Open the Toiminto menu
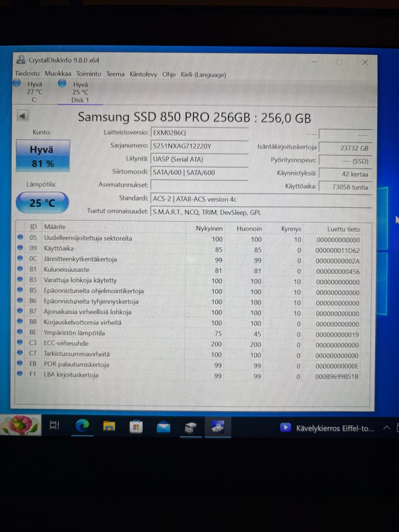The width and height of the screenshot is (399, 532). click(89, 74)
